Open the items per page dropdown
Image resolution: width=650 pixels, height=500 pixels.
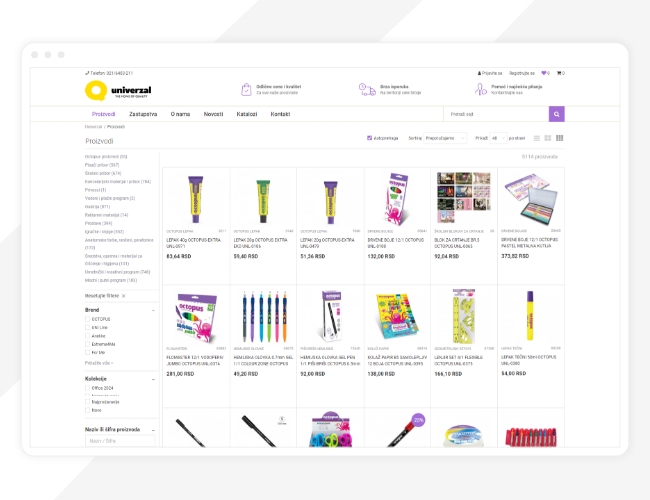click(x=498, y=138)
